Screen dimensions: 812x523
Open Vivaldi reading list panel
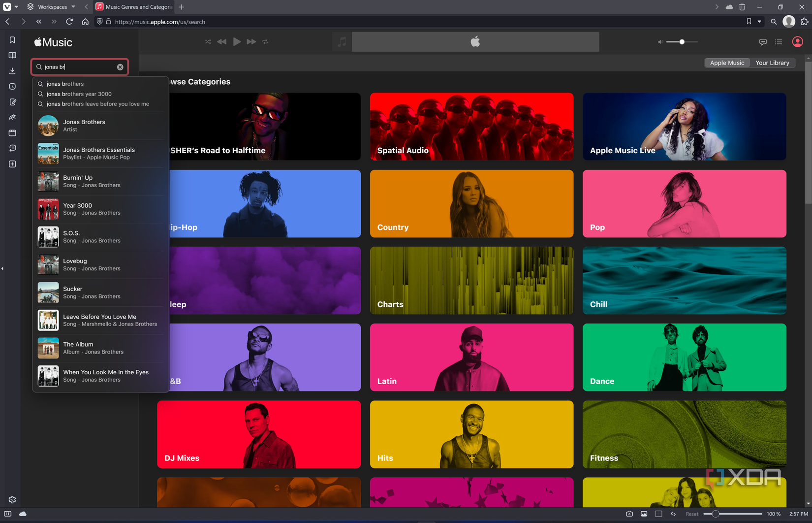[x=12, y=55]
